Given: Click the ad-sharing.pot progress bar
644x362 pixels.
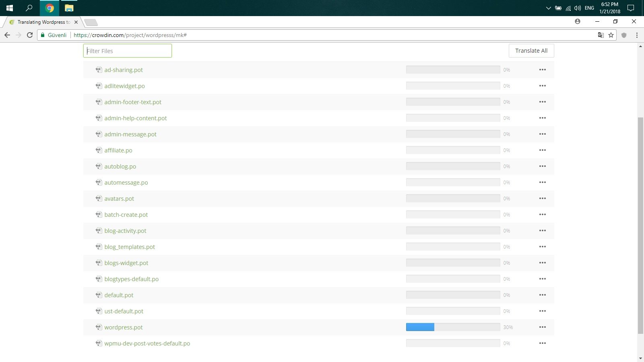Looking at the screenshot, I should tap(453, 70).
